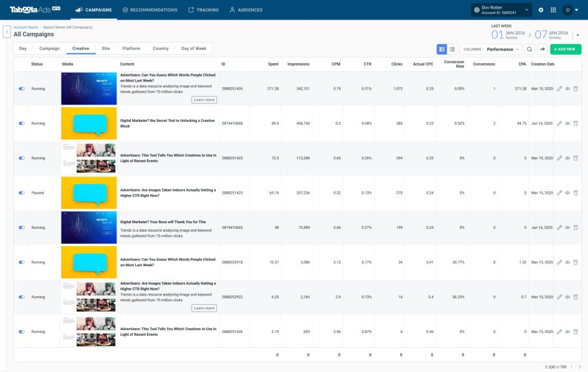588x372 pixels.
Task: Expand the collapsed left sidebar chevron
Action: [7, 32]
